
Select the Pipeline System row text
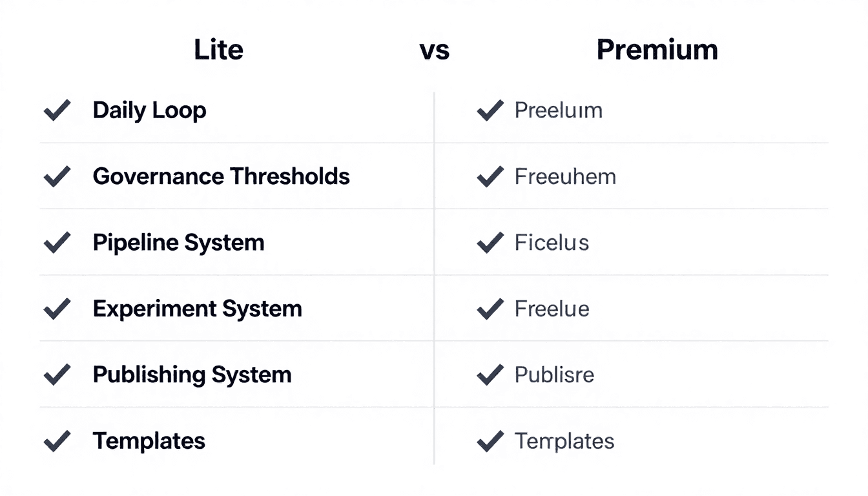(x=178, y=243)
